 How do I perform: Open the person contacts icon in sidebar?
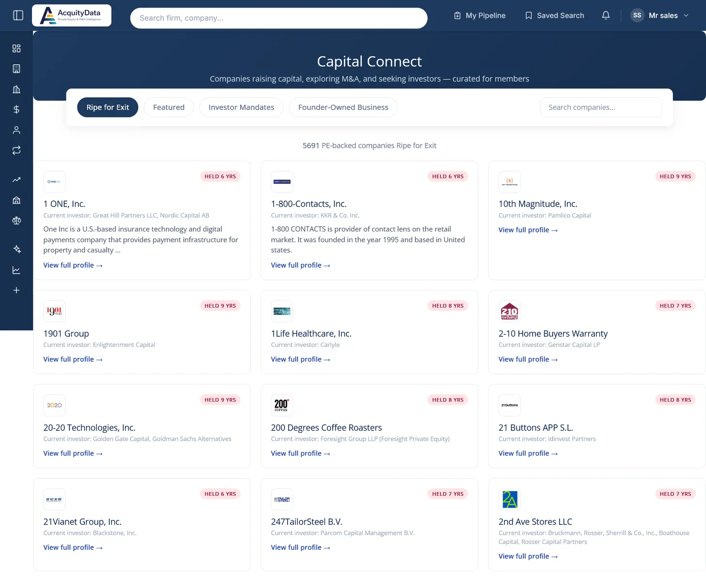16,130
